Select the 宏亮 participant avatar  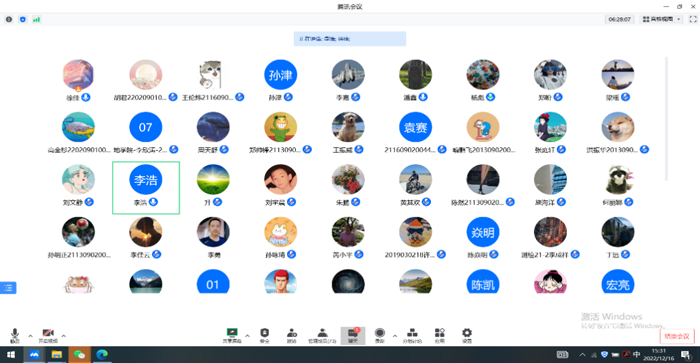[x=618, y=282]
